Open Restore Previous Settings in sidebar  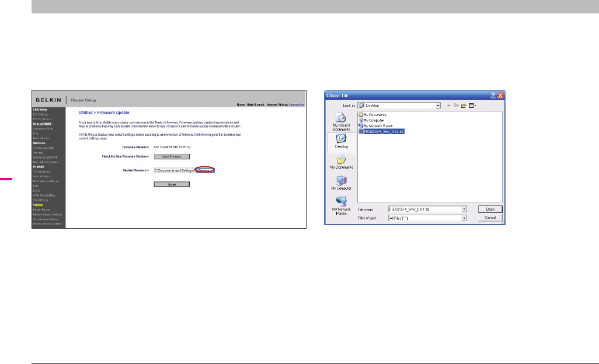pyautogui.click(x=48, y=224)
